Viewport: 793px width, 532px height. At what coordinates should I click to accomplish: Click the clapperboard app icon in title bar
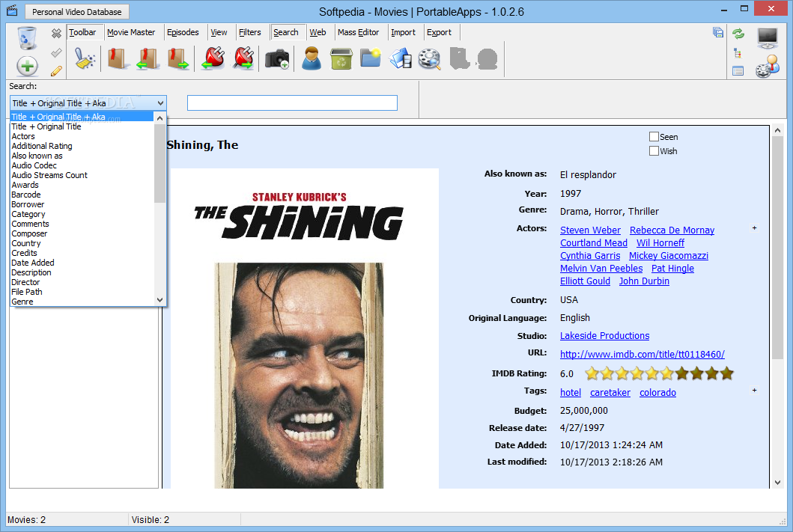(12, 10)
